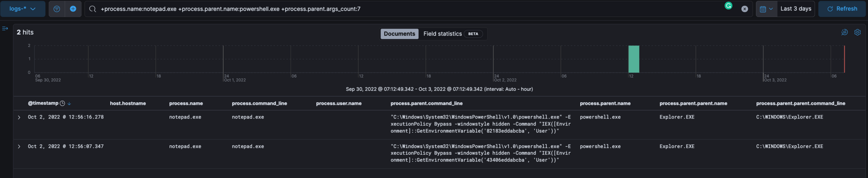Expand the 12:56:07.347 document row

coord(19,147)
